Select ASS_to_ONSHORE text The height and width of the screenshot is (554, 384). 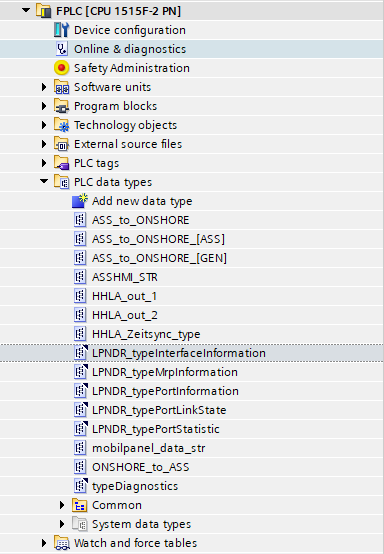coord(141,220)
